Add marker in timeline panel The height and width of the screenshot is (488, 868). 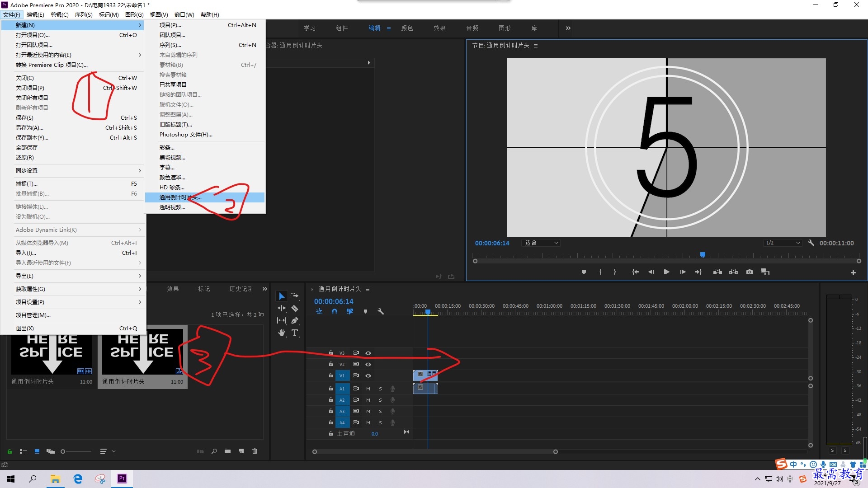(365, 311)
